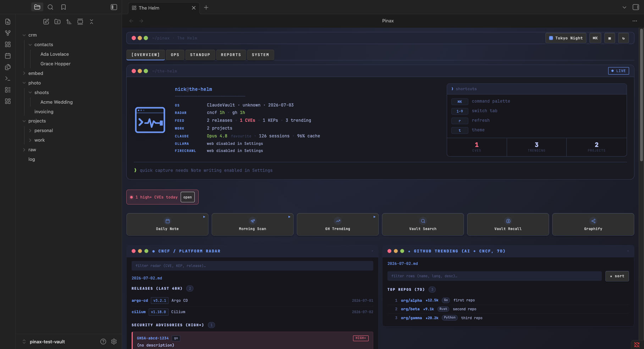Open command palette ⌘K button

[x=595, y=38]
